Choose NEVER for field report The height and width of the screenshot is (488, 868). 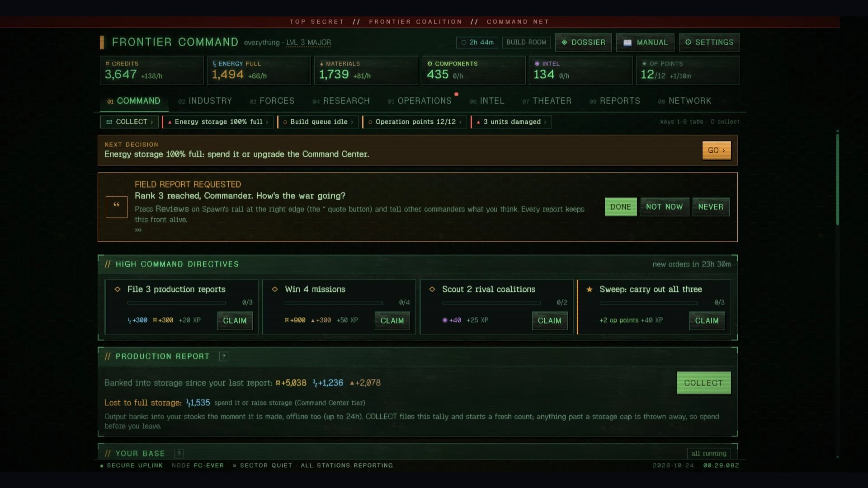(x=711, y=207)
